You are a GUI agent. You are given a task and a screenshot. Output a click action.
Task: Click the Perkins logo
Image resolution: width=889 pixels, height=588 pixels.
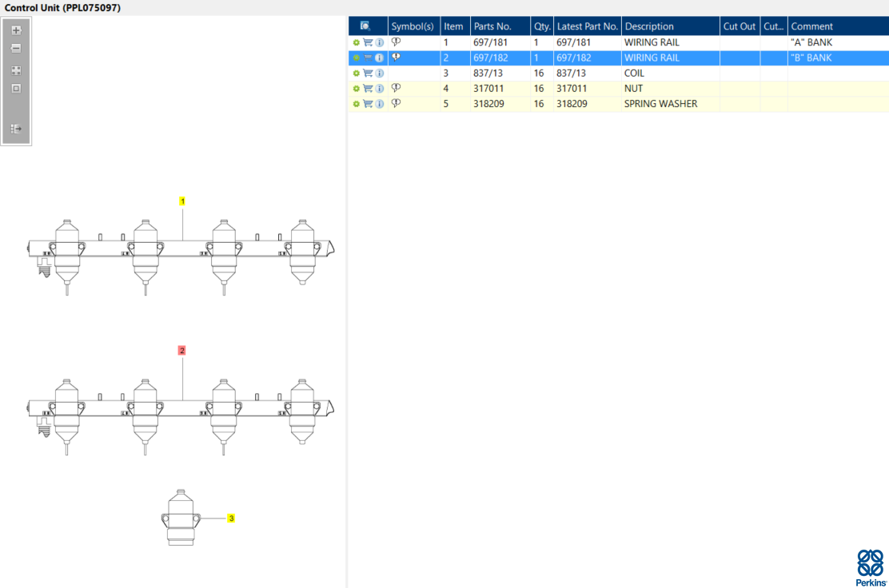[x=871, y=567]
